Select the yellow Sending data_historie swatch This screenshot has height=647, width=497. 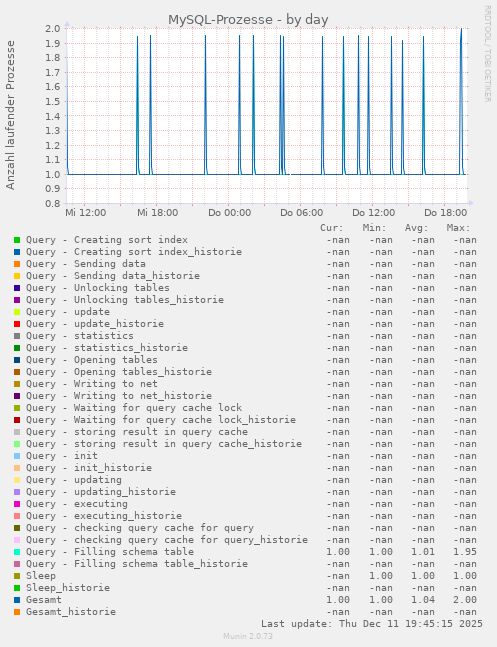[x=17, y=276]
